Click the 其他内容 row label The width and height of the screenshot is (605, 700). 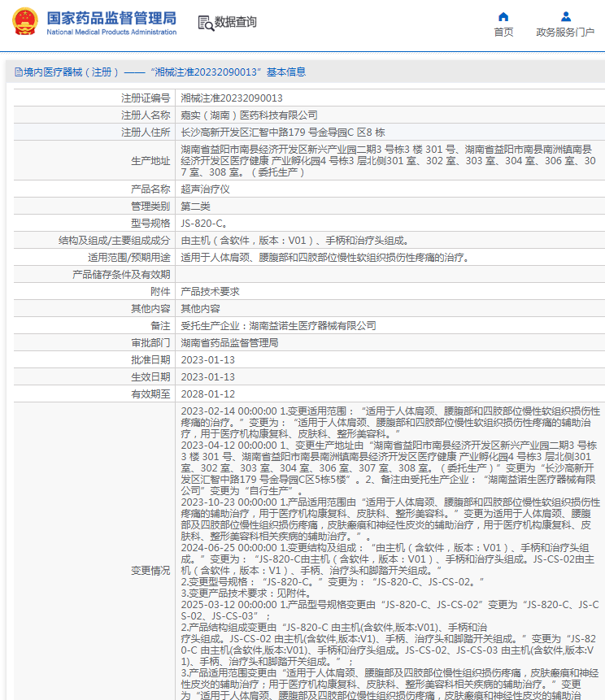(150, 308)
